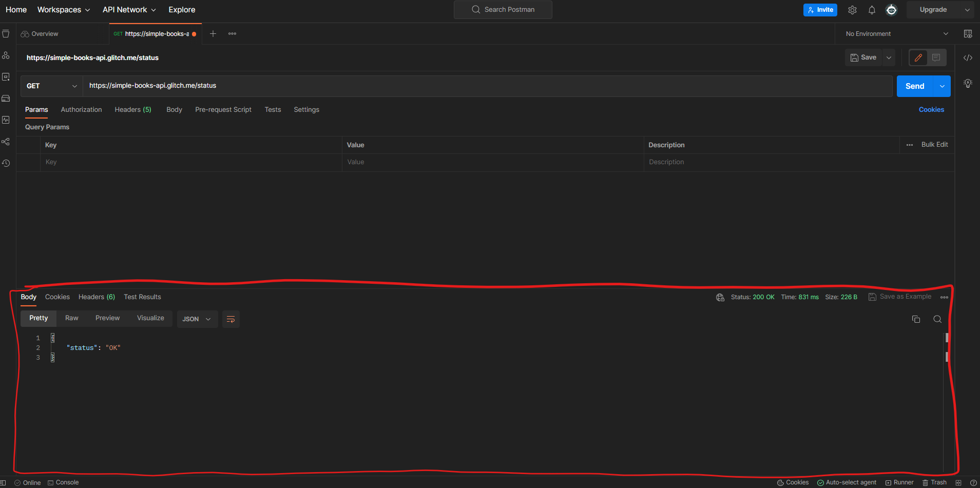This screenshot has width=980, height=488.
Task: Open the Pre-request Script tab
Action: coord(223,110)
